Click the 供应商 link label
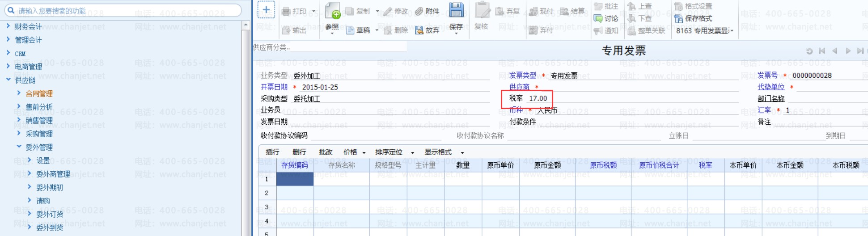Image resolution: width=868 pixels, height=236 pixels. pyautogui.click(x=519, y=87)
